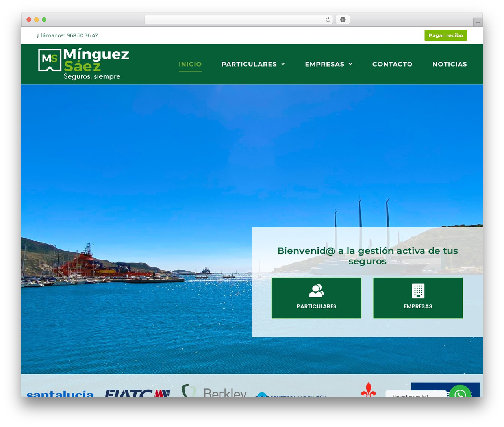Image resolution: width=504 pixels, height=427 pixels.
Task: Minimize the window with the yellow button
Action: coord(37,20)
